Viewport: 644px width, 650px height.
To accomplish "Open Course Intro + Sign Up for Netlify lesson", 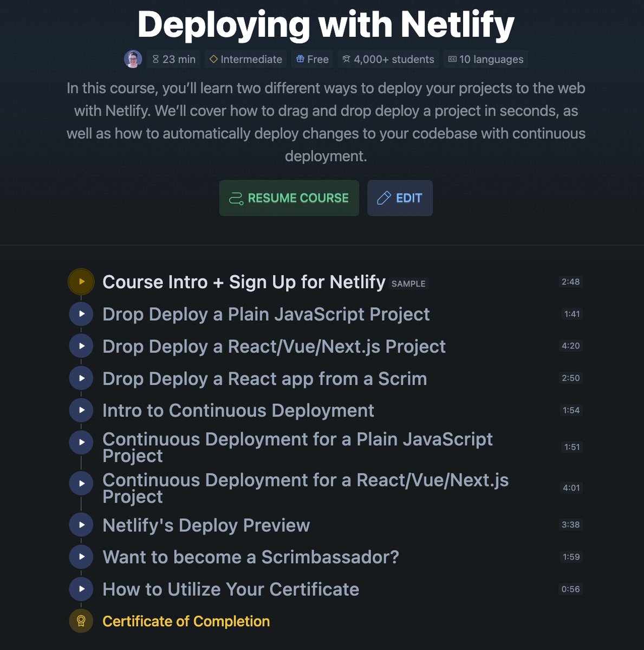I will click(x=244, y=282).
